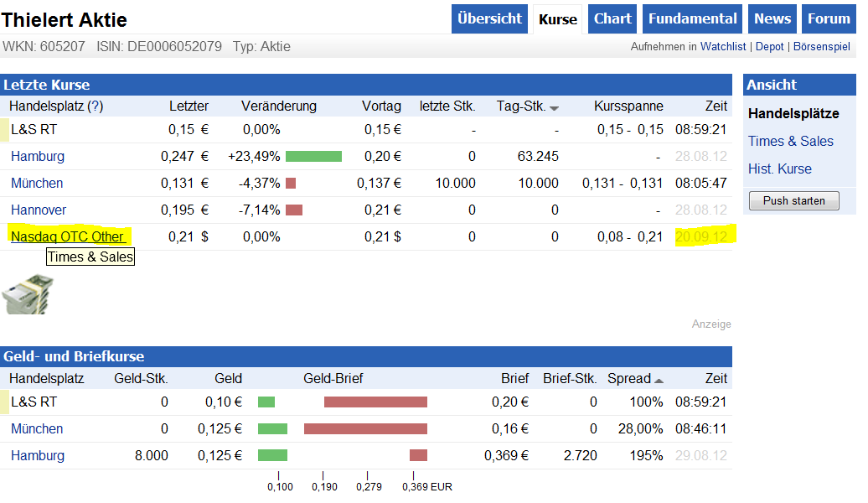
Task: Click the 0,369 € Brief value
Action: click(x=506, y=455)
